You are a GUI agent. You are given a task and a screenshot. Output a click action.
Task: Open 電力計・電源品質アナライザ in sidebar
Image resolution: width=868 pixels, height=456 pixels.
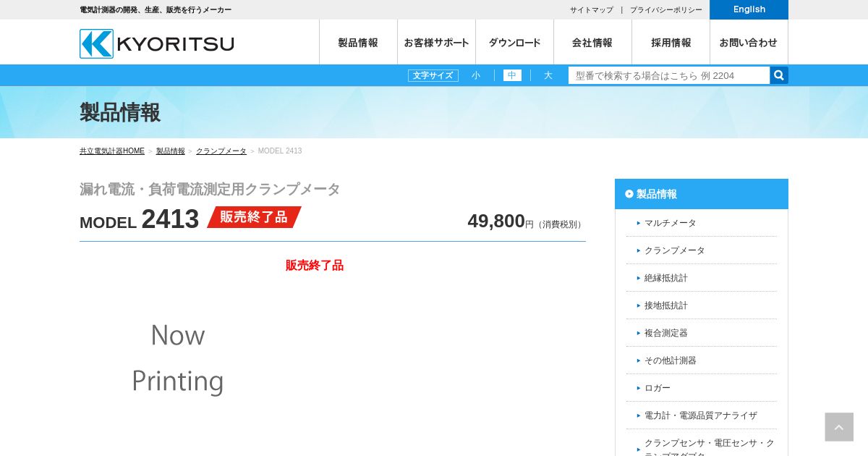click(x=701, y=415)
